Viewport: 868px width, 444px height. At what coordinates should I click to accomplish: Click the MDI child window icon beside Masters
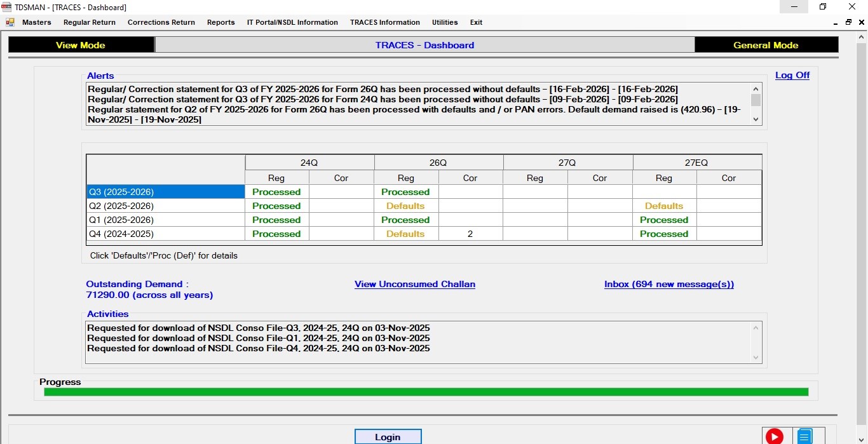(x=10, y=22)
